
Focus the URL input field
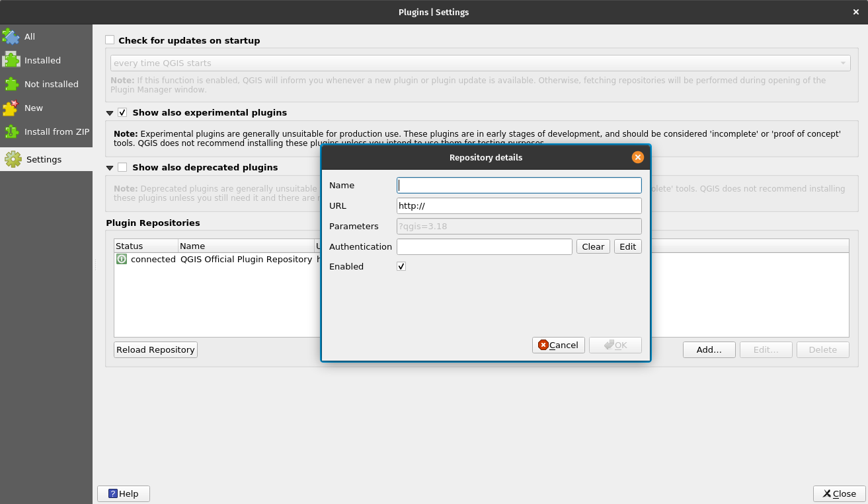tap(519, 205)
